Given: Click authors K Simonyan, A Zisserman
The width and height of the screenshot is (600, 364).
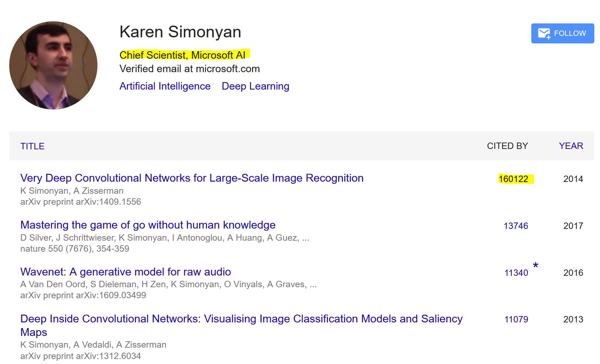Looking at the screenshot, I should click(72, 191).
